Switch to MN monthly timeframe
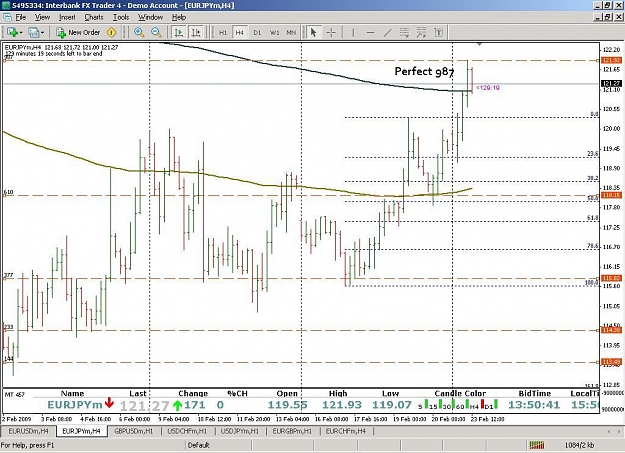The height and width of the screenshot is (453, 625). point(291,33)
